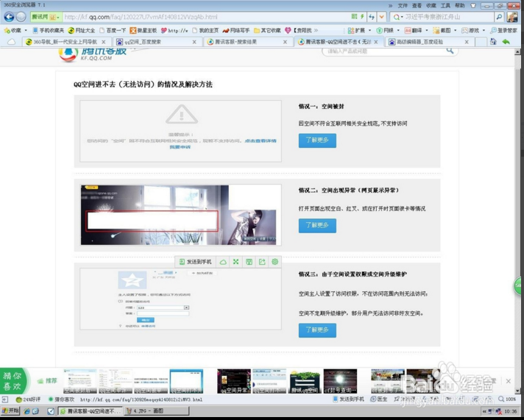Switch to the 4.JPG - 画图 taskbar window
This screenshot has height=420, width=524.
point(156,411)
